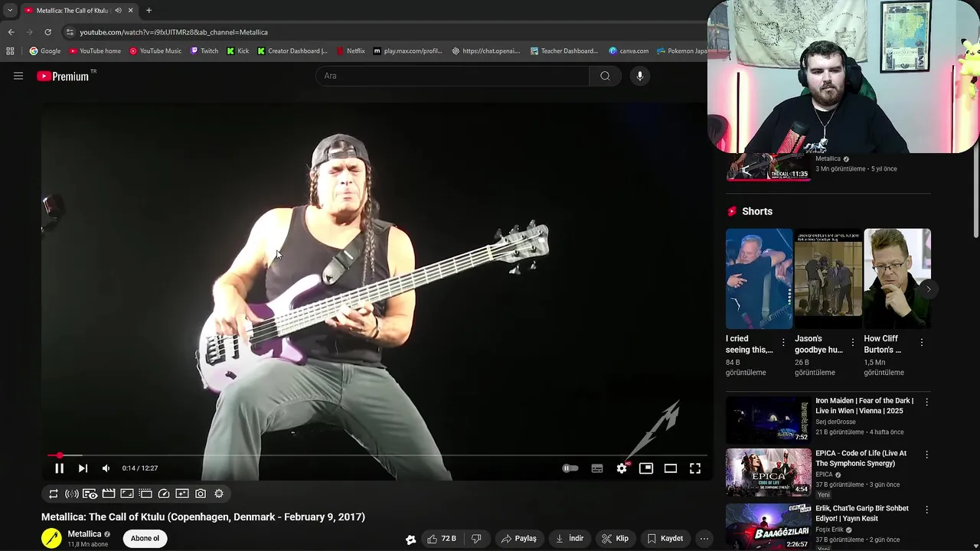Mute the tab via speaker icon on tab
This screenshot has width=980, height=551.
pyautogui.click(x=118, y=11)
